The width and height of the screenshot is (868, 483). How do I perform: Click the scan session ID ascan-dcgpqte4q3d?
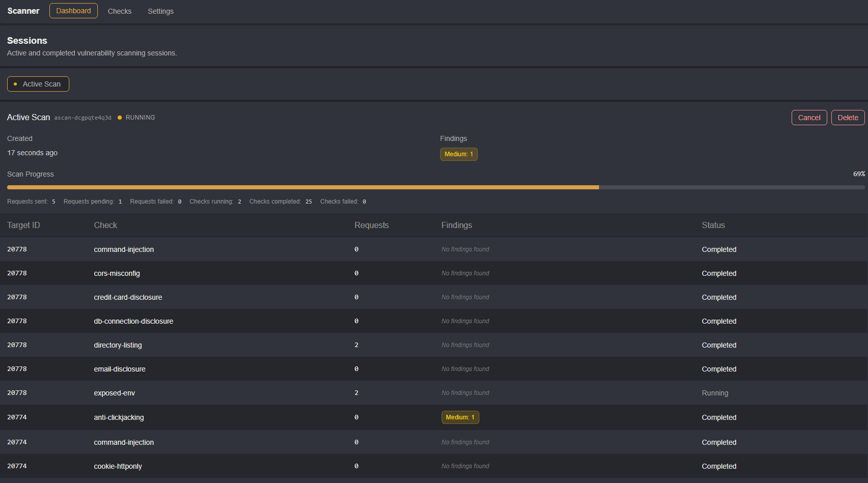83,118
